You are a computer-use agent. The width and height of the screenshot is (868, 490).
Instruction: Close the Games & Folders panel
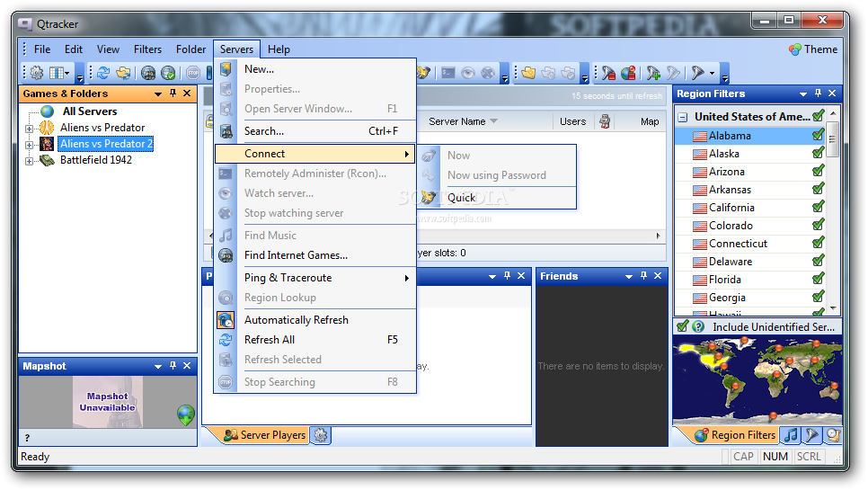tap(187, 94)
